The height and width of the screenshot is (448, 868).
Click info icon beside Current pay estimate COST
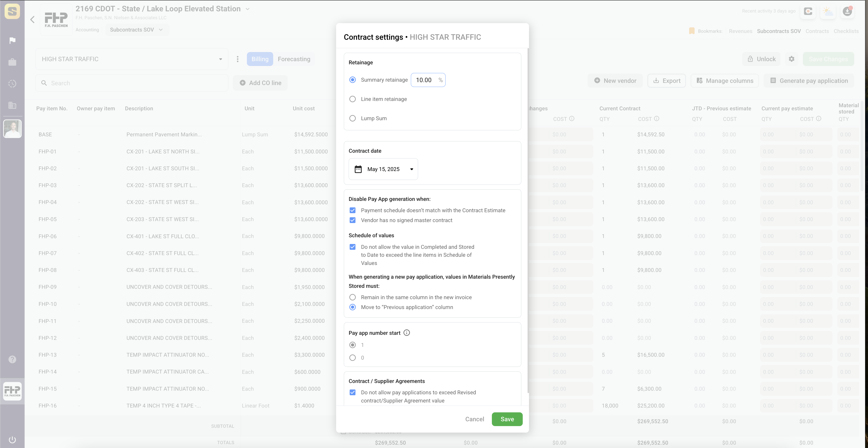tap(819, 119)
